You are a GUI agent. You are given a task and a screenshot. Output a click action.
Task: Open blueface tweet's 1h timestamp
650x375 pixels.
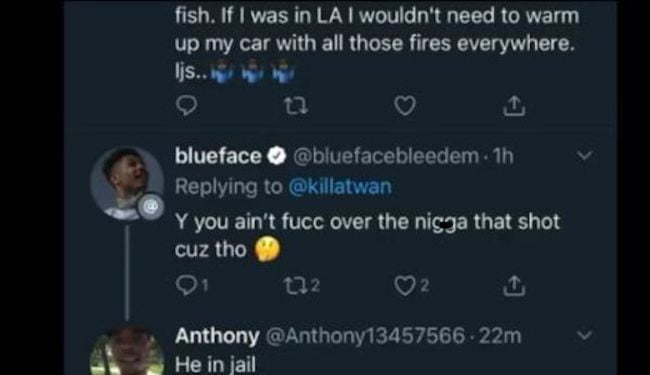tap(503, 156)
